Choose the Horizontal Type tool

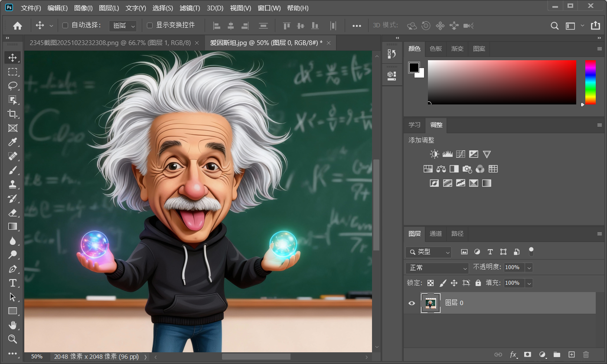coord(13,283)
